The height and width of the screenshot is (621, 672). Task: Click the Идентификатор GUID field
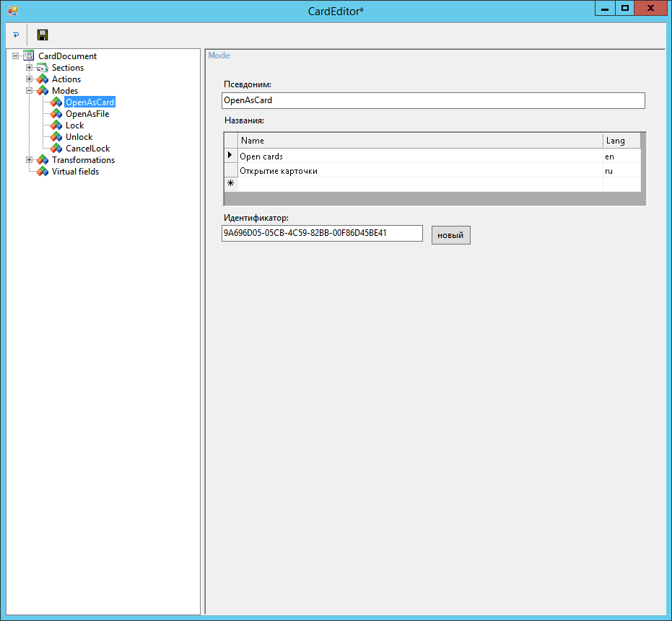pos(322,233)
